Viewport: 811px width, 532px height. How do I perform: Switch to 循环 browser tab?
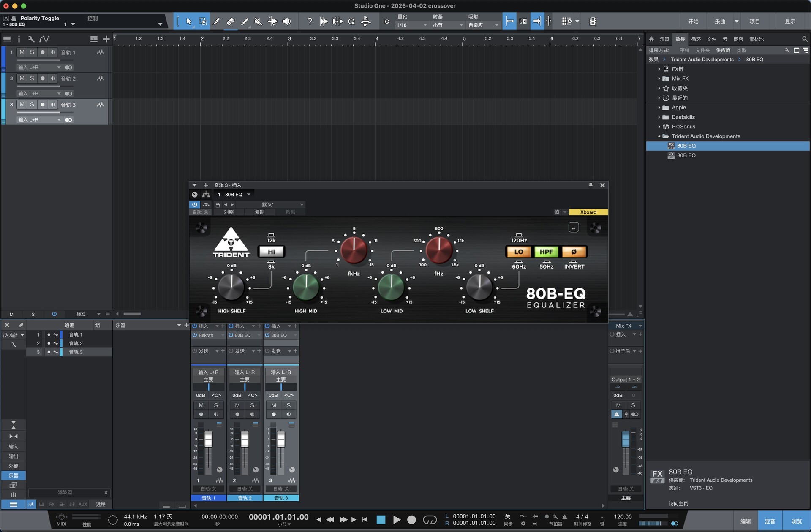tap(696, 39)
